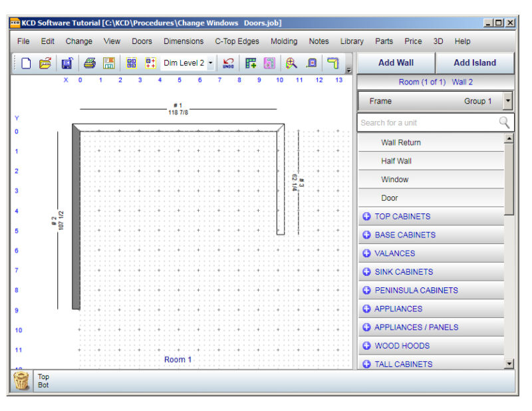532x411 pixels.
Task: Select Door from the unit list
Action: (431, 198)
